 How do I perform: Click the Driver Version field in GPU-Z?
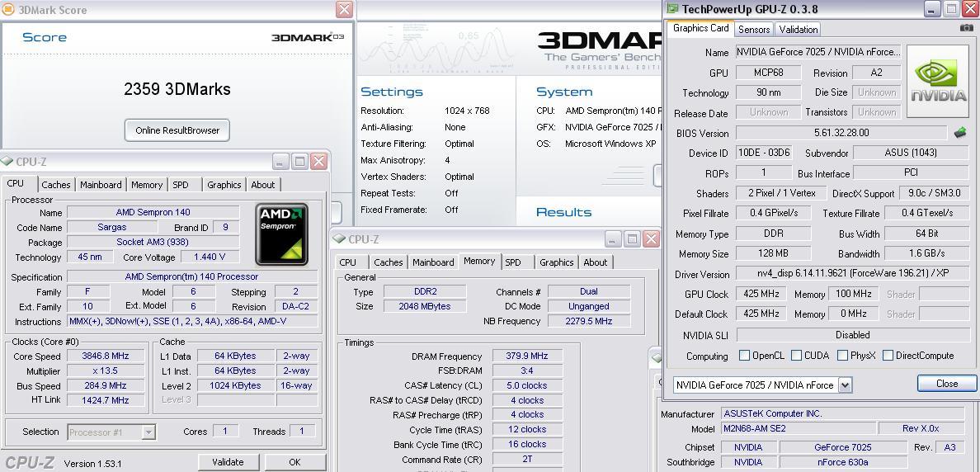(852, 274)
